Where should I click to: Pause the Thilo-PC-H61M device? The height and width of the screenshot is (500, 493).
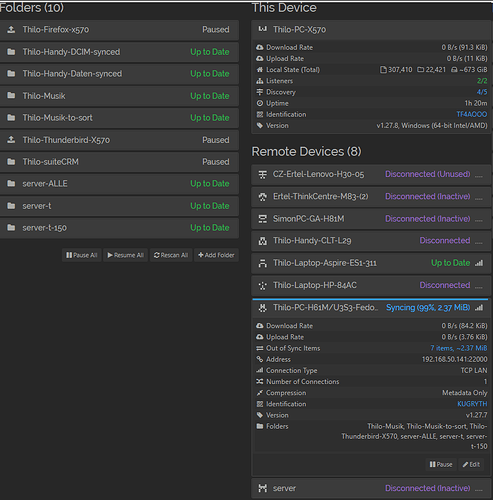tap(441, 464)
